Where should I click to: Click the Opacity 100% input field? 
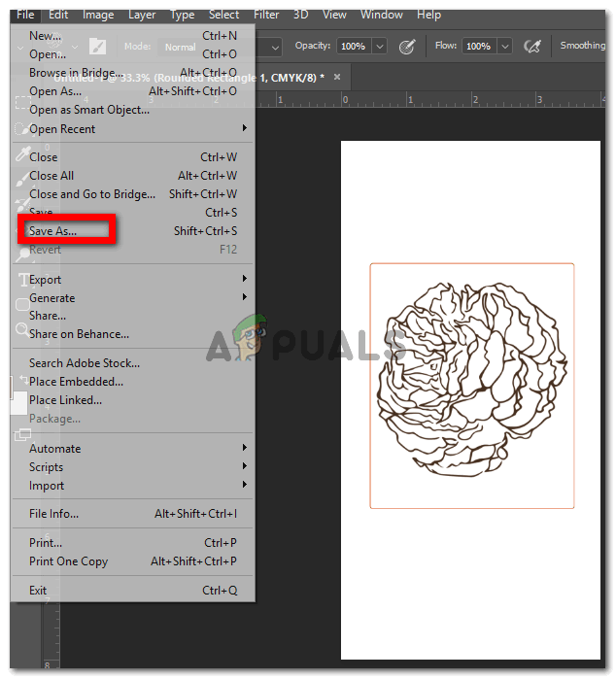(354, 46)
